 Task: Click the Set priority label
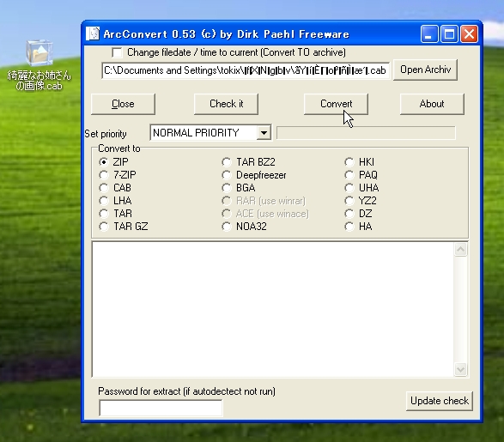[106, 134]
